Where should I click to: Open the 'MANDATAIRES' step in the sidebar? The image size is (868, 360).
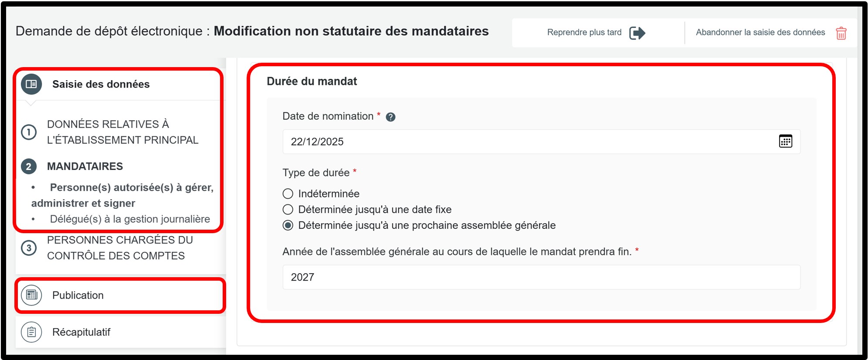85,166
